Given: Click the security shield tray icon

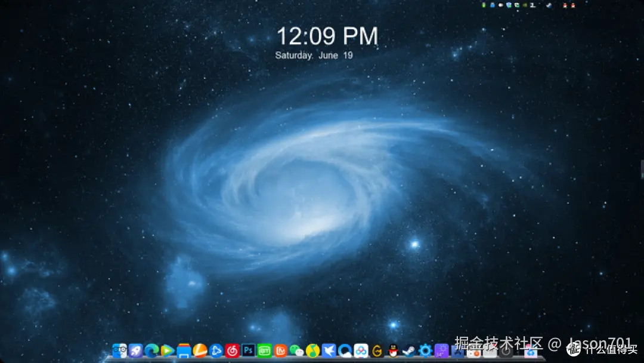Looking at the screenshot, I should coord(509,5).
